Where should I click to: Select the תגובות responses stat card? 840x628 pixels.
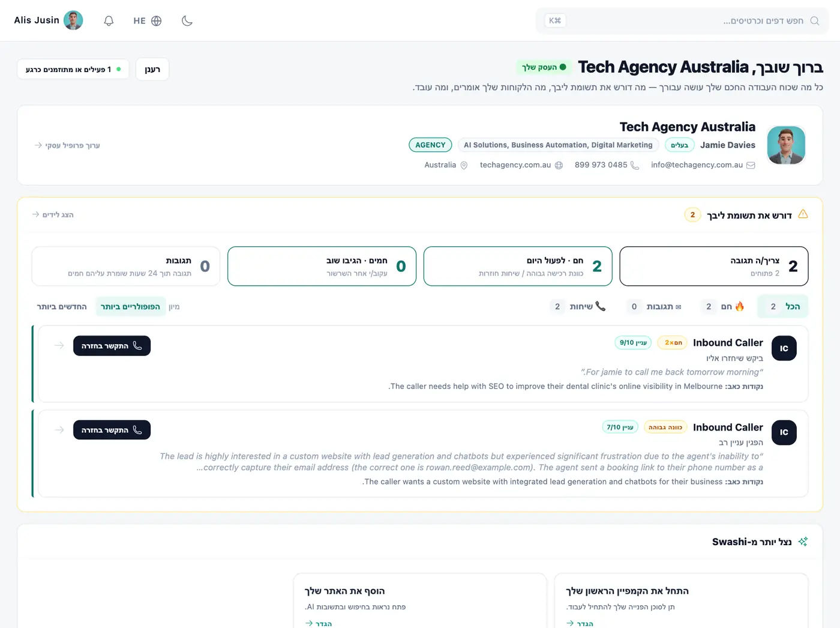tap(126, 266)
